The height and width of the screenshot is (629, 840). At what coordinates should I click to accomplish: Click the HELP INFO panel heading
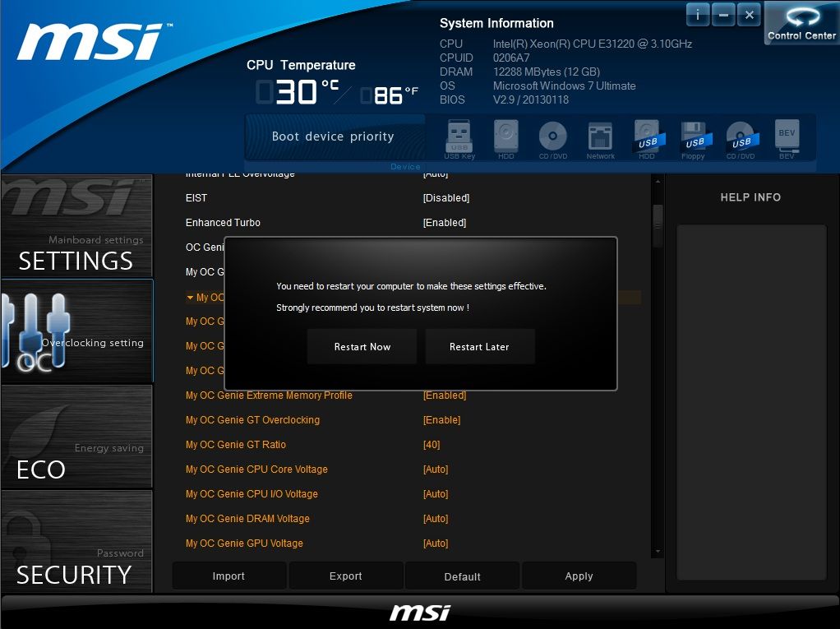tap(750, 197)
